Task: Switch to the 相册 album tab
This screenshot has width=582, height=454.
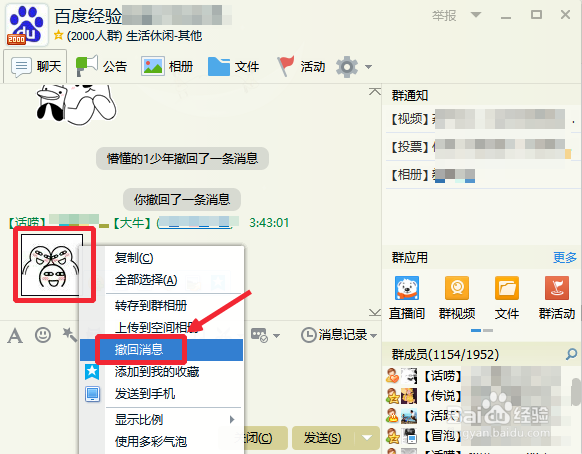Action: 167,66
